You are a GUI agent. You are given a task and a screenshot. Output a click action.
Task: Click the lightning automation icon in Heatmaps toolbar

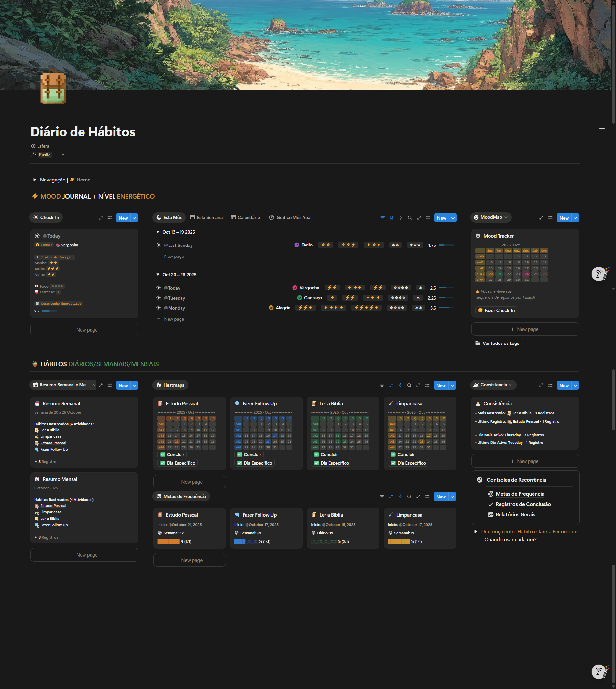[x=400, y=386]
